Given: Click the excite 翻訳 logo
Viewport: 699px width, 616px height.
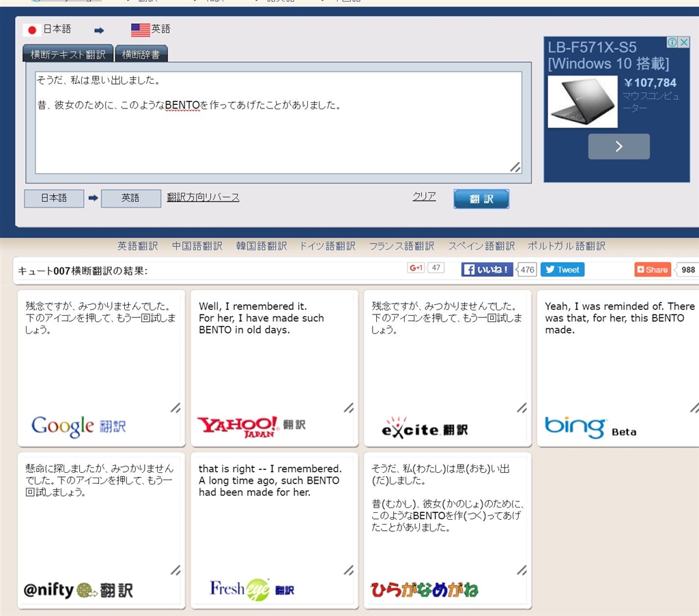Looking at the screenshot, I should 425,428.
